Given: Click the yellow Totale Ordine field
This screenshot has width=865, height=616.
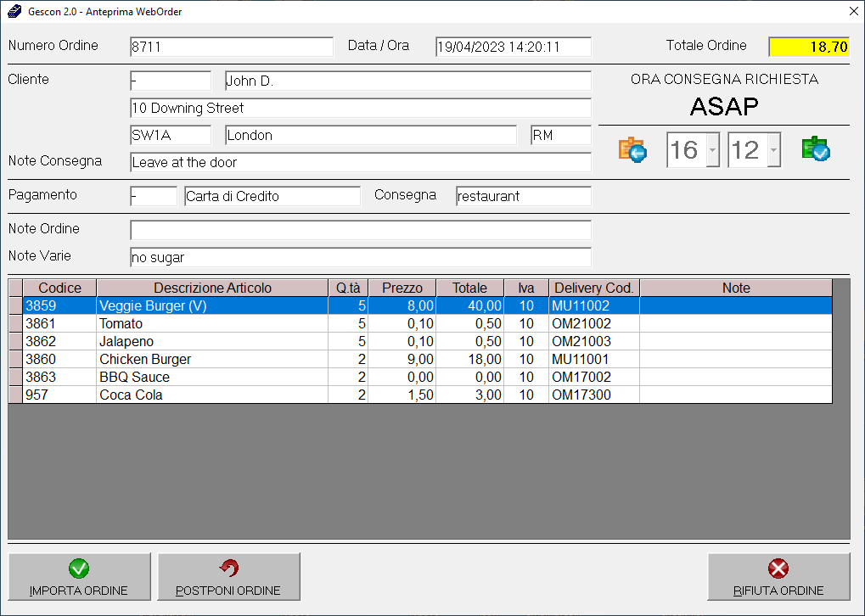Looking at the screenshot, I should coord(807,47).
